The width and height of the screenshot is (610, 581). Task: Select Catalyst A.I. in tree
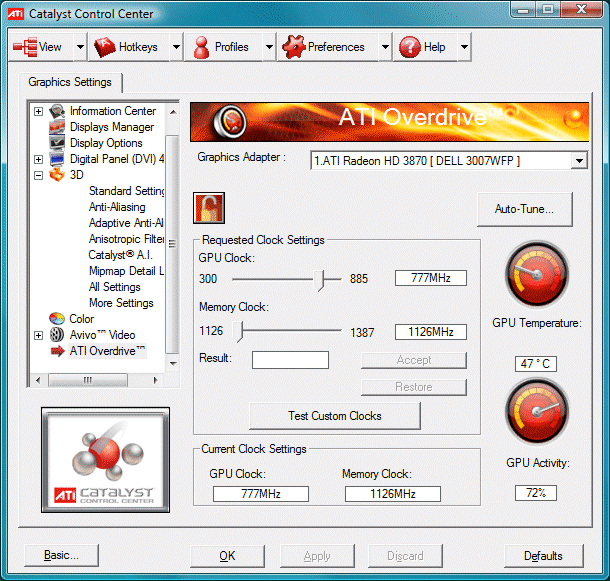pyautogui.click(x=120, y=255)
